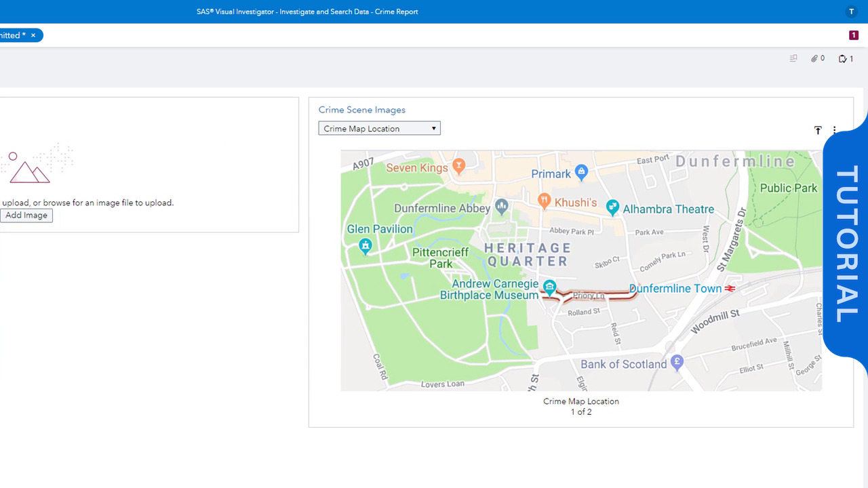This screenshot has height=488, width=868.
Task: Open the user profile avatar T
Action: click(x=852, y=12)
